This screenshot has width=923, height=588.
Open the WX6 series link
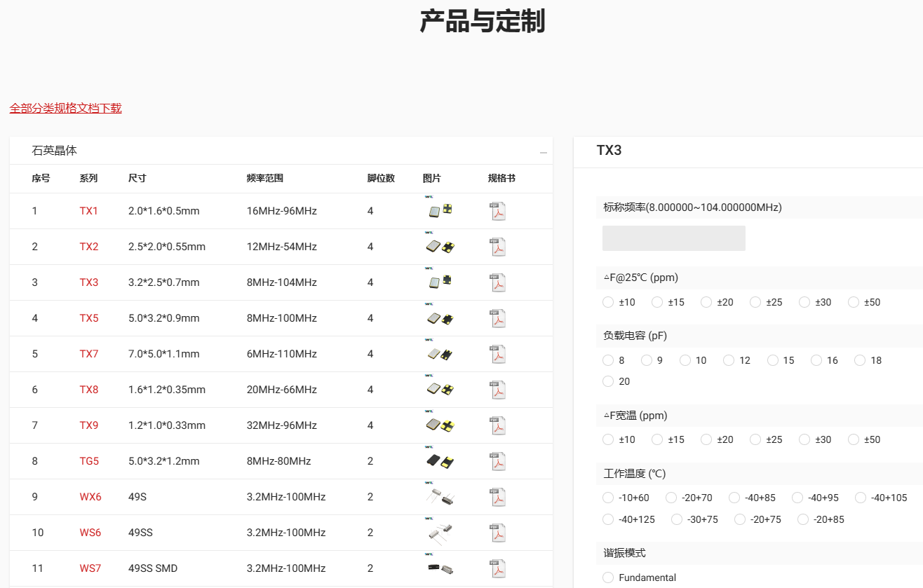tap(90, 497)
